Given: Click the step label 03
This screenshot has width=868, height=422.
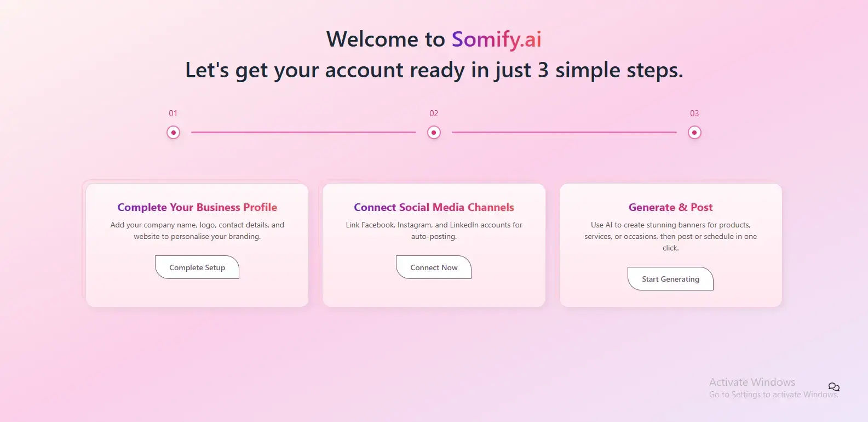Looking at the screenshot, I should (x=694, y=113).
